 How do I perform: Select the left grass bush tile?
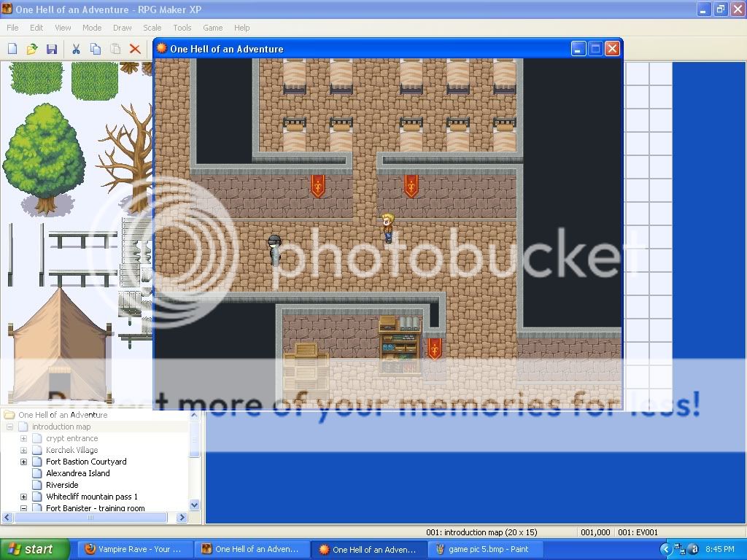36,78
